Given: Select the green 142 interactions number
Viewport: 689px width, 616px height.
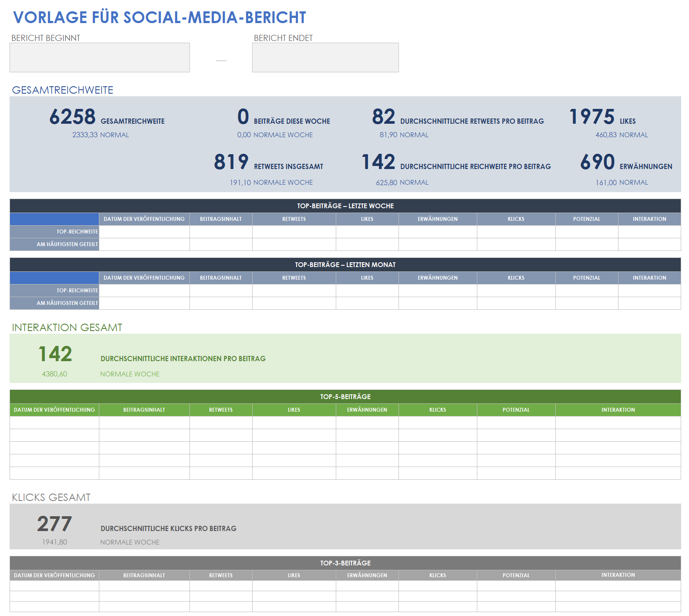Looking at the screenshot, I should pyautogui.click(x=55, y=354).
